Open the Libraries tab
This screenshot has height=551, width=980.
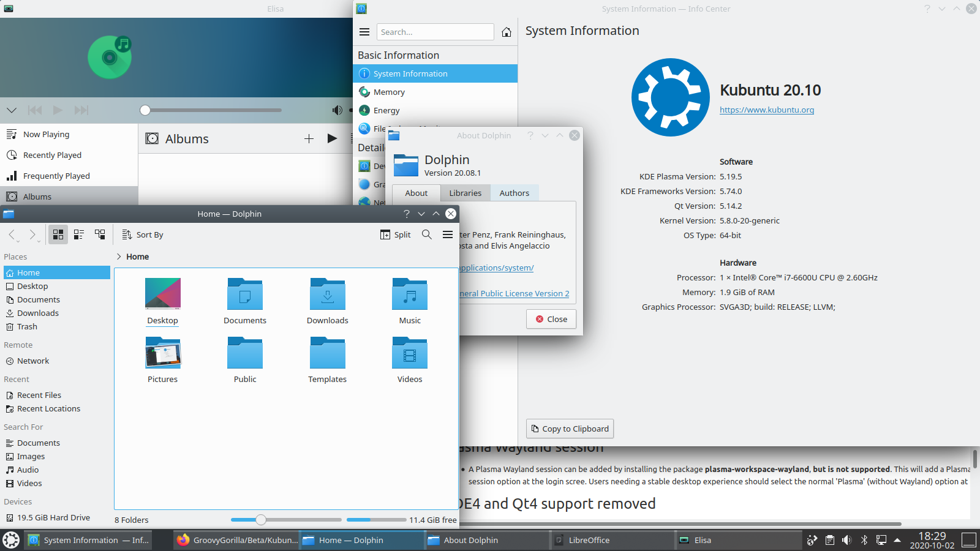coord(465,193)
